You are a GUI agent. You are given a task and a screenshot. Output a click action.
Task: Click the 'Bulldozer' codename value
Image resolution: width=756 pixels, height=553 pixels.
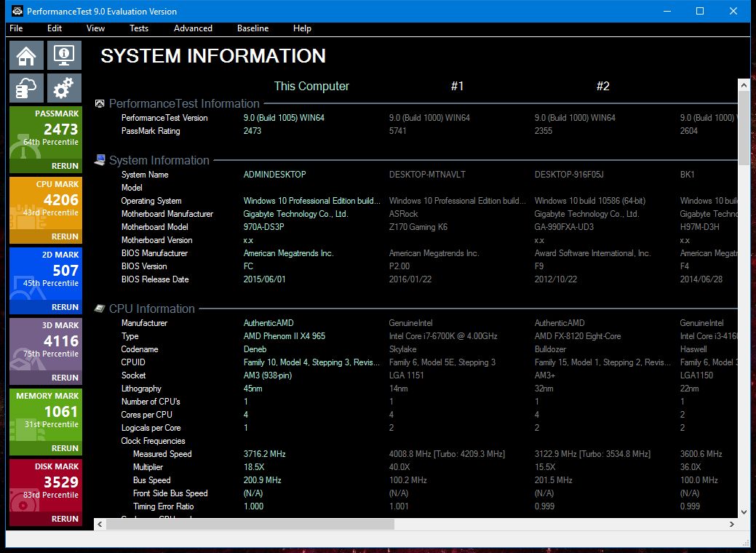click(550, 349)
